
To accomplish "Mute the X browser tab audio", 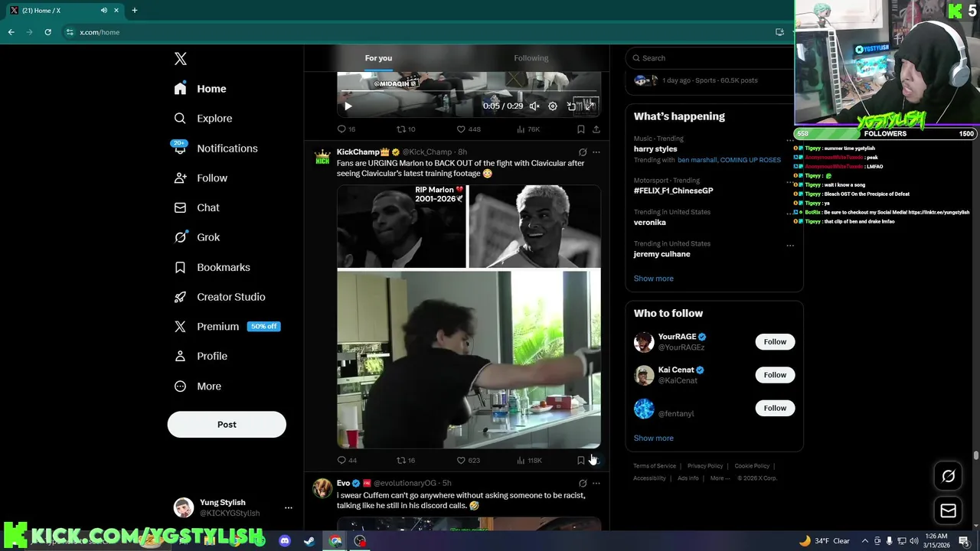I will [103, 11].
